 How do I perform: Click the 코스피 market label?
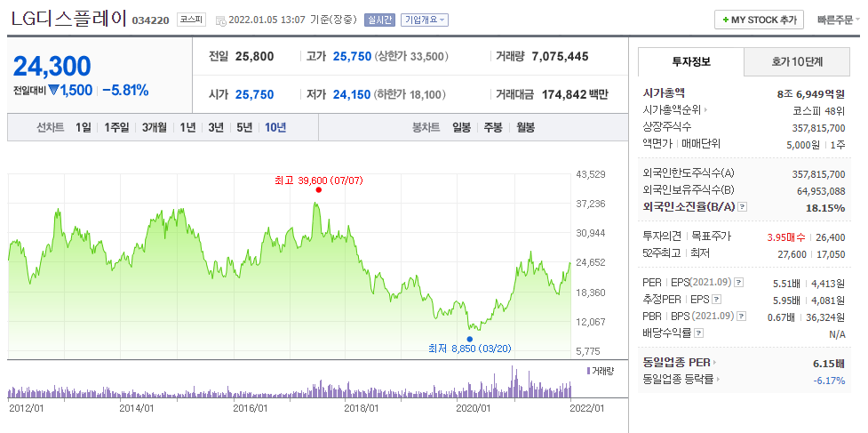tap(192, 20)
